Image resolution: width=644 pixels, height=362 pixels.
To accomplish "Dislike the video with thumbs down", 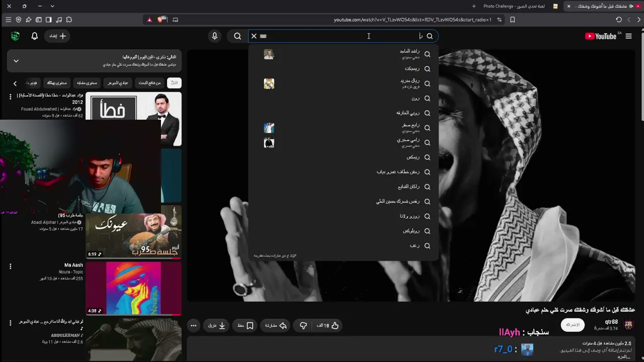I will coord(303,326).
